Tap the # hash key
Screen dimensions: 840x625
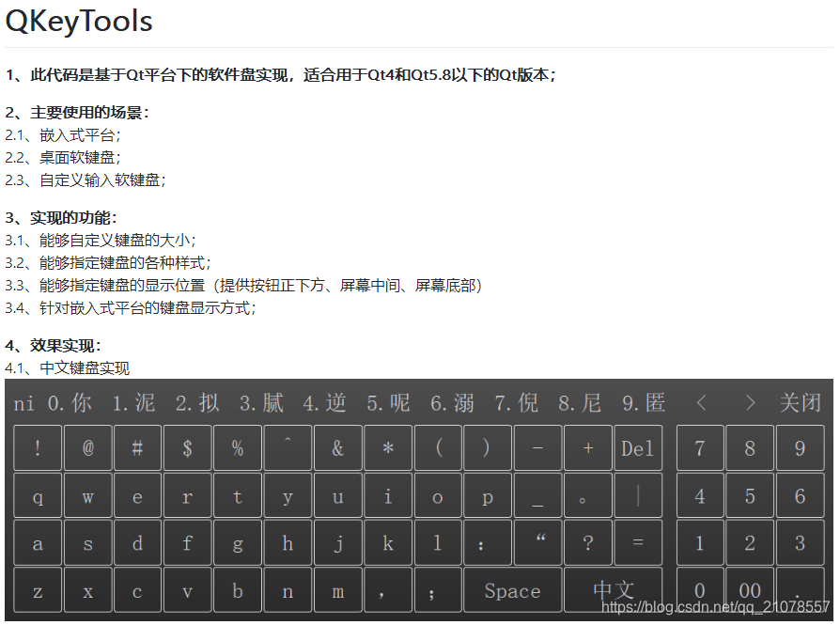pyautogui.click(x=138, y=447)
